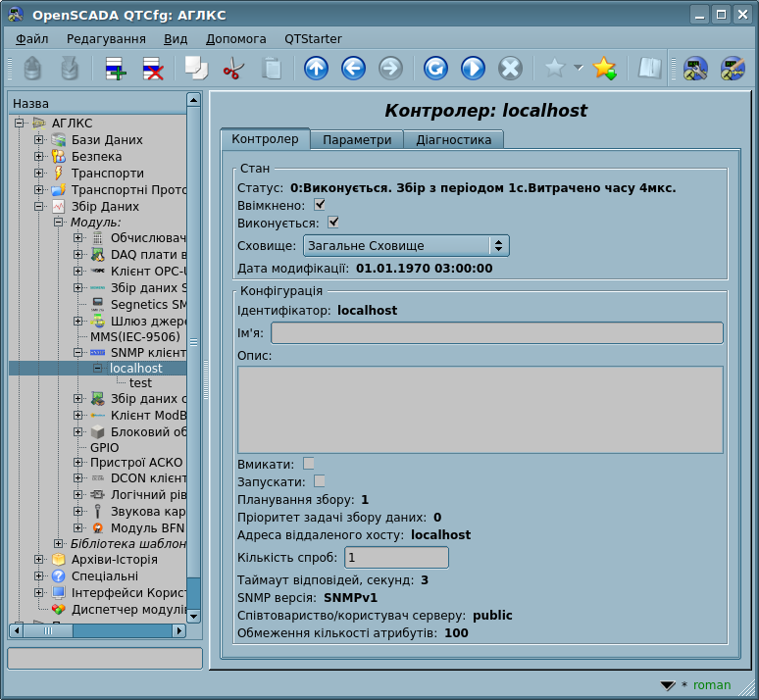The image size is (759, 700).
Task: Click the Up arrow navigation icon
Action: pos(316,69)
